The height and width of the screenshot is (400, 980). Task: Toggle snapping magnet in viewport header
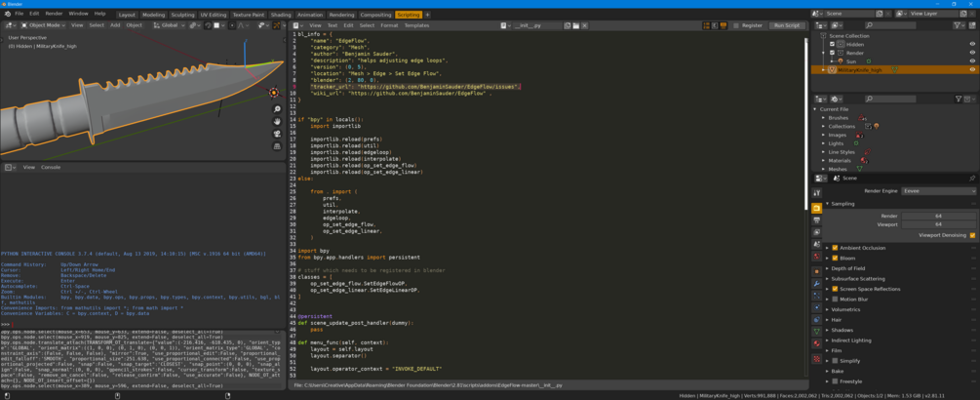[x=208, y=25]
